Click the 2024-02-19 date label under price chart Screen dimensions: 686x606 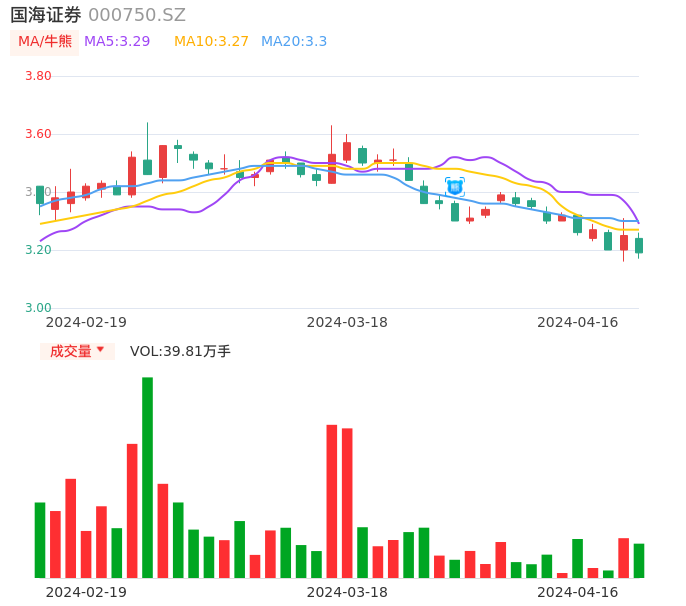pos(86,322)
